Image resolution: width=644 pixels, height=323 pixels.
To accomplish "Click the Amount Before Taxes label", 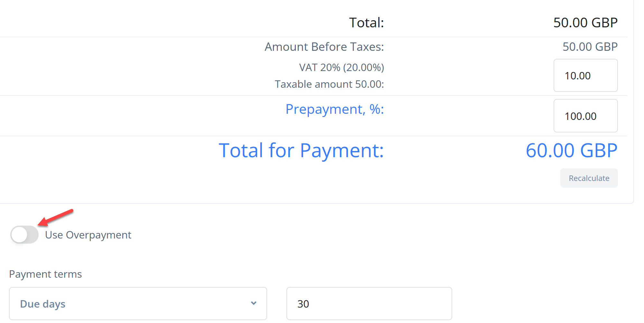I will click(324, 47).
